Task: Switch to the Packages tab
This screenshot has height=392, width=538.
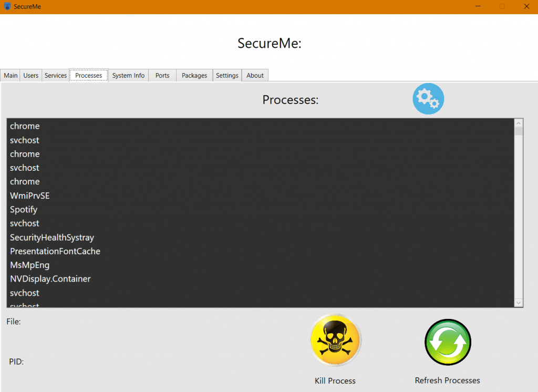Action: (x=194, y=75)
